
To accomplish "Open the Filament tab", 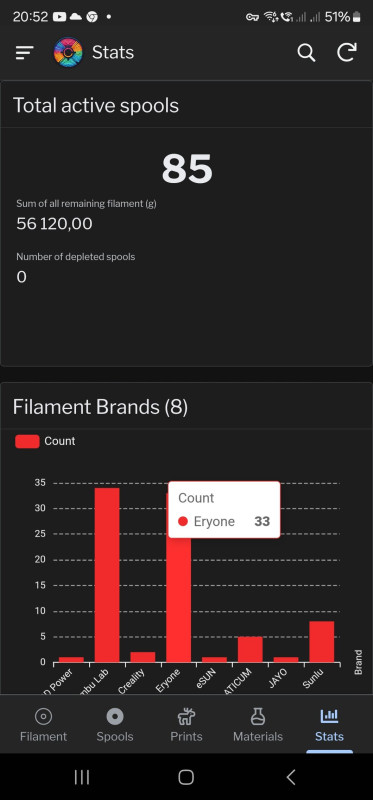I will 43,724.
